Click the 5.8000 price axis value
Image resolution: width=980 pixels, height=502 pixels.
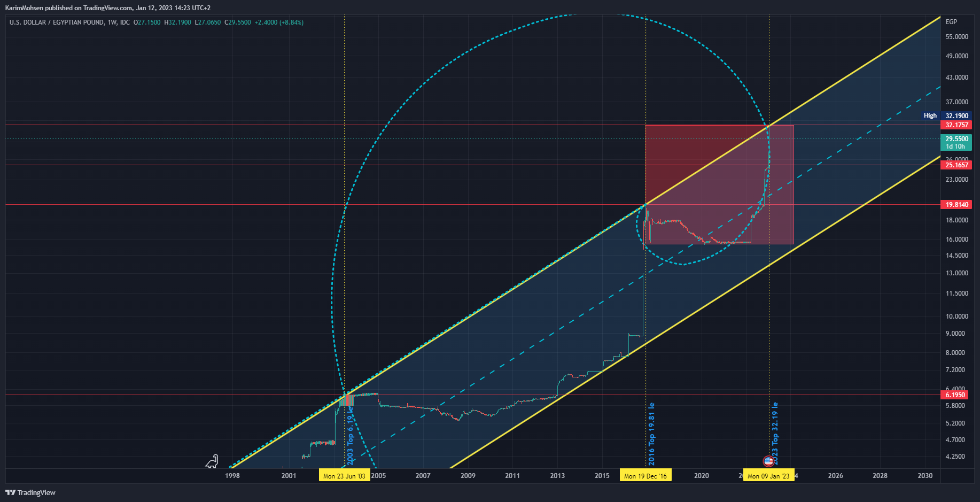[x=955, y=406]
